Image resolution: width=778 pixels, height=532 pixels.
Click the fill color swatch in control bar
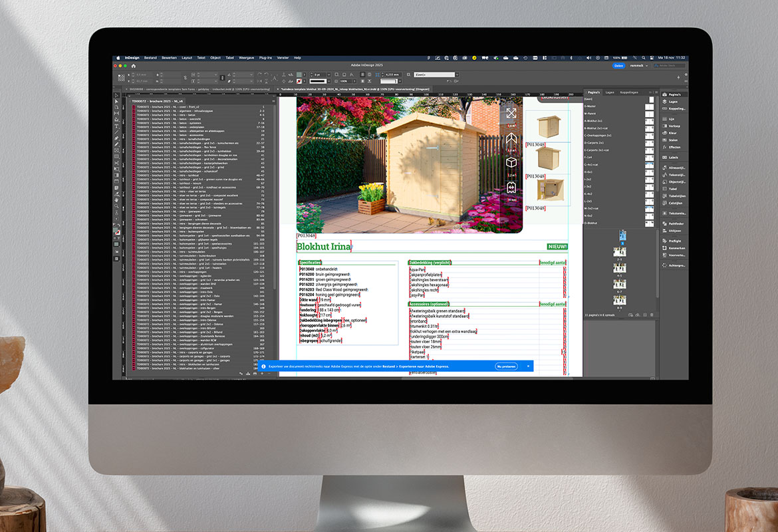(x=299, y=74)
